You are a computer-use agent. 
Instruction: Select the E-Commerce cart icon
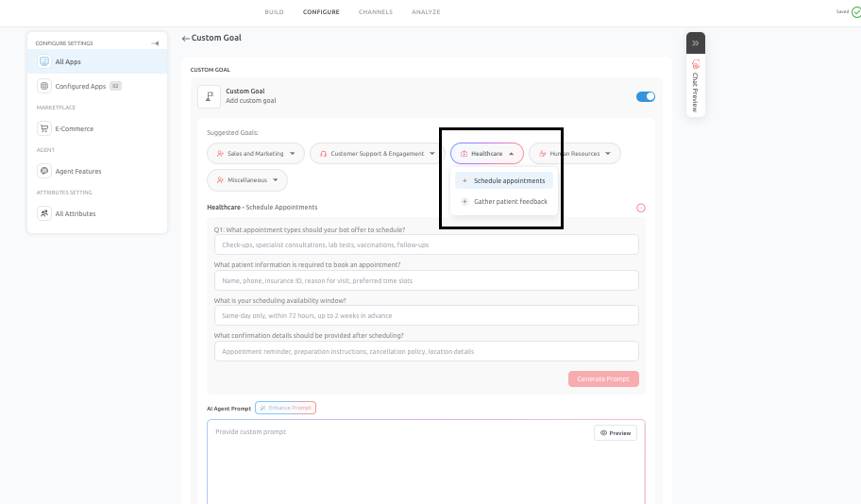tap(44, 128)
